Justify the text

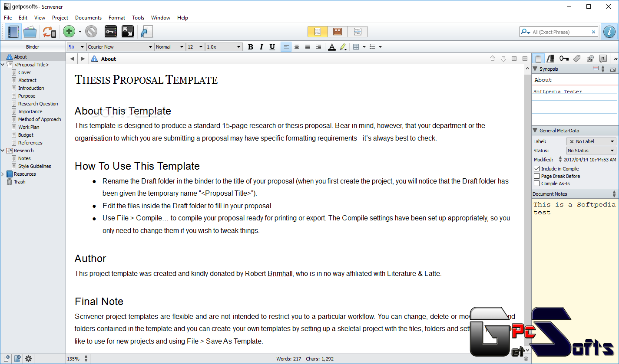[x=308, y=47]
